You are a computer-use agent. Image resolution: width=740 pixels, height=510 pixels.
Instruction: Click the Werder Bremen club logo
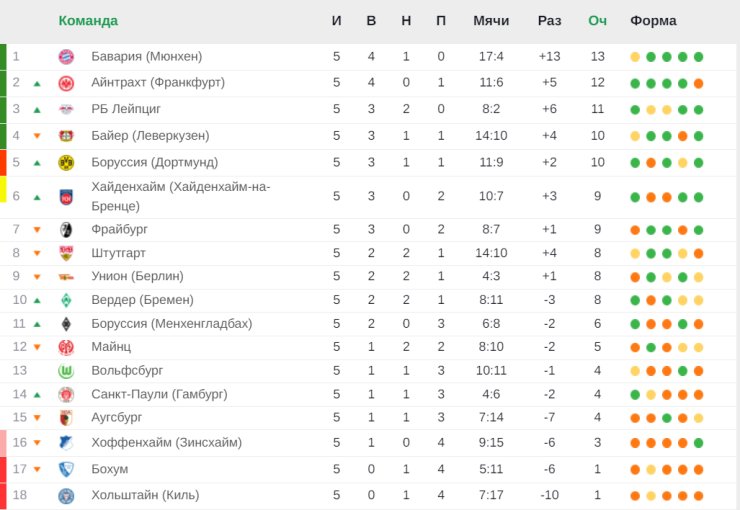click(66, 300)
